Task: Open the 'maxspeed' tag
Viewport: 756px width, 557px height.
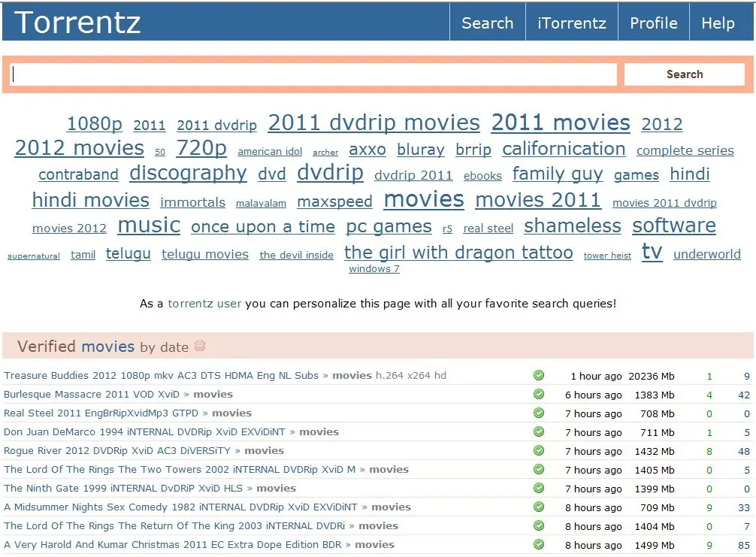Action: (x=335, y=201)
